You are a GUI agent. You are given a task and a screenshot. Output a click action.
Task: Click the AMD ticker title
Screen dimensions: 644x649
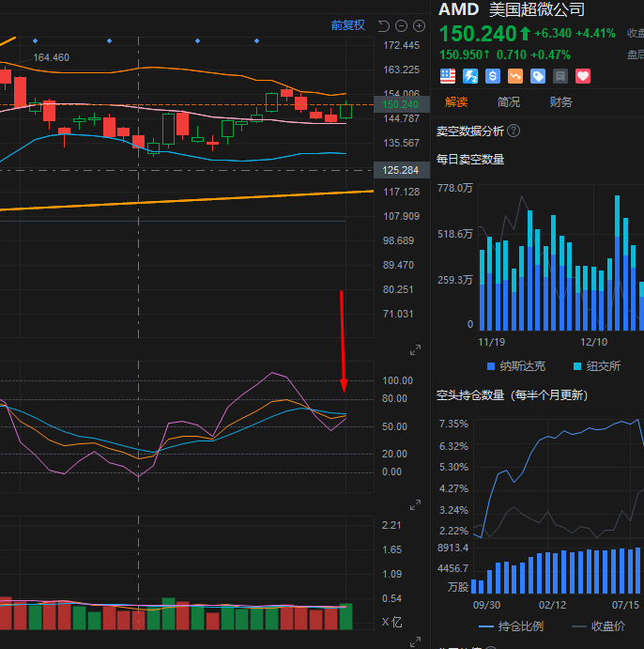point(458,9)
